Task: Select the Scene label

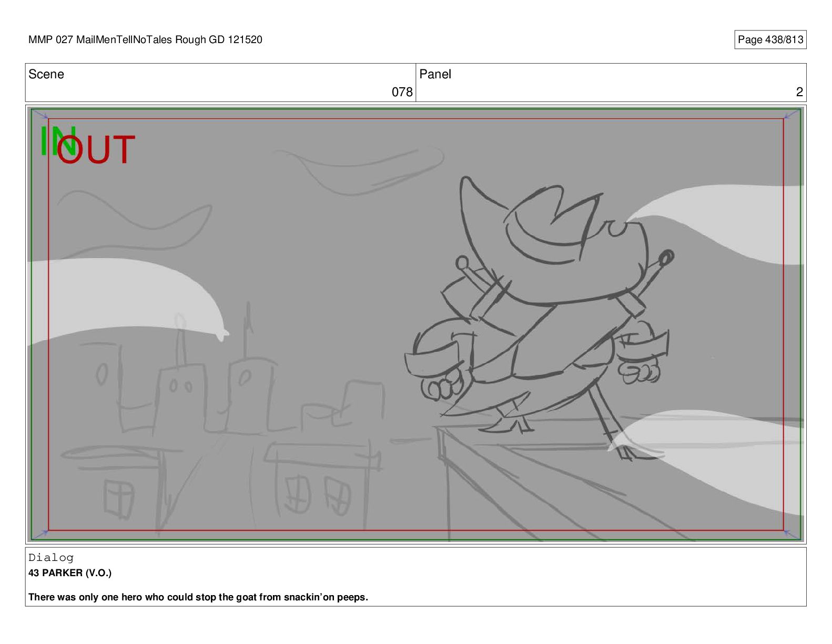Action: pos(46,74)
